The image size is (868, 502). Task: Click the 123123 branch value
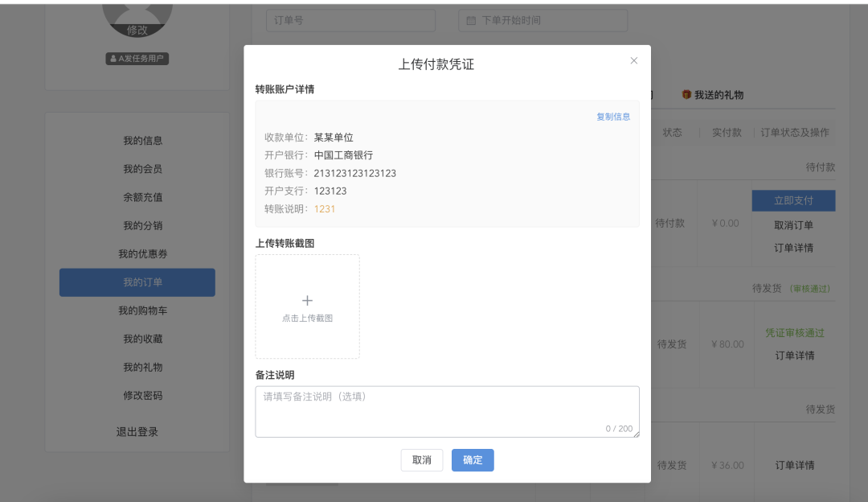tap(330, 191)
